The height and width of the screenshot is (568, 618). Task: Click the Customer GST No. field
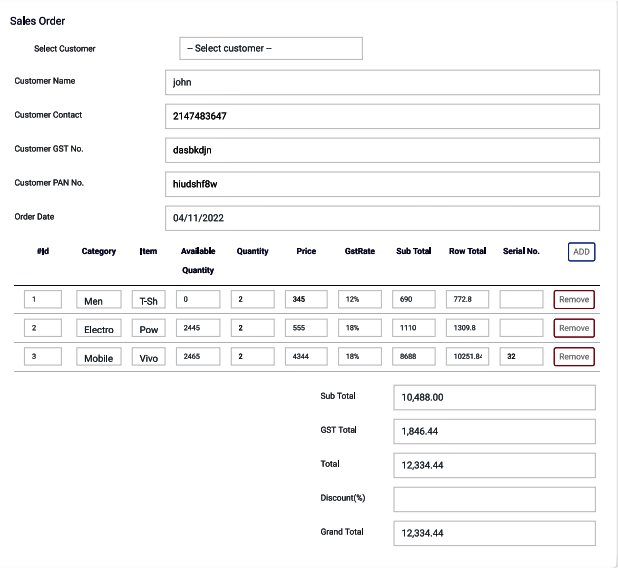[382, 150]
